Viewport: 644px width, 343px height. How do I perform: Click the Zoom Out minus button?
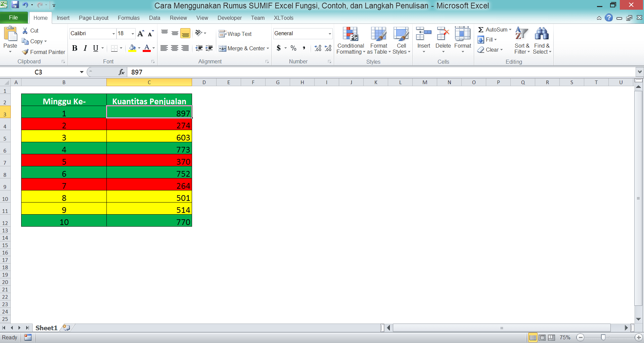point(580,338)
